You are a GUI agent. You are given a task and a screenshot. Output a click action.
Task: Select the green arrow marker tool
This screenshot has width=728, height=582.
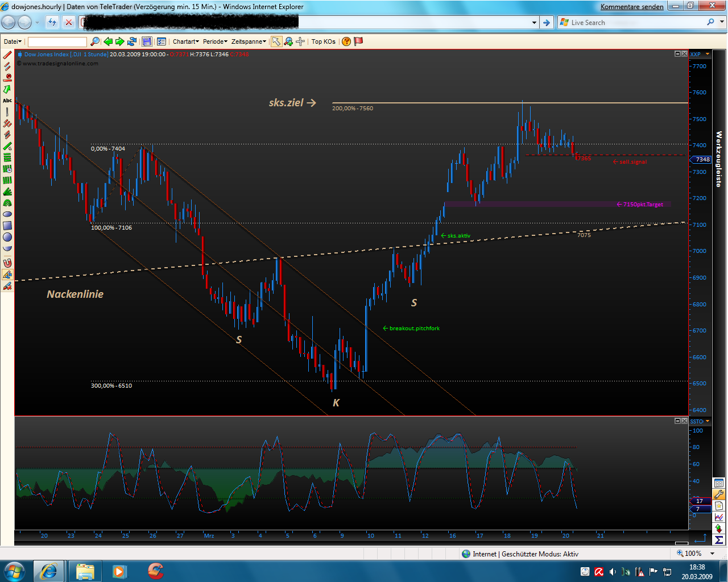7,89
